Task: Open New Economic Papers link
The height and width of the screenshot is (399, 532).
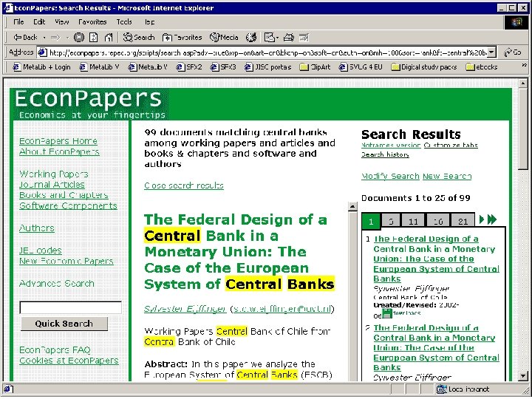Action: click(x=66, y=262)
